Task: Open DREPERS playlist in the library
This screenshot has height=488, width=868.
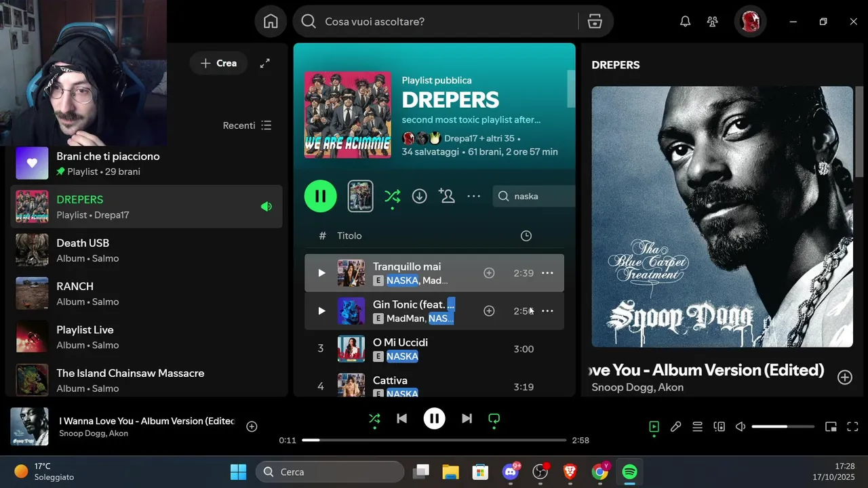Action: (x=146, y=207)
